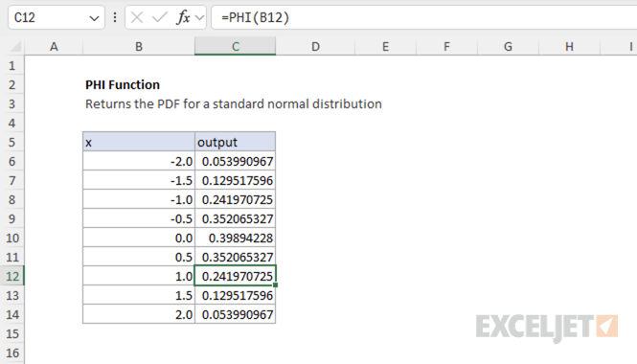Click the 'output' table header cell
This screenshot has height=364, width=637.
click(236, 142)
